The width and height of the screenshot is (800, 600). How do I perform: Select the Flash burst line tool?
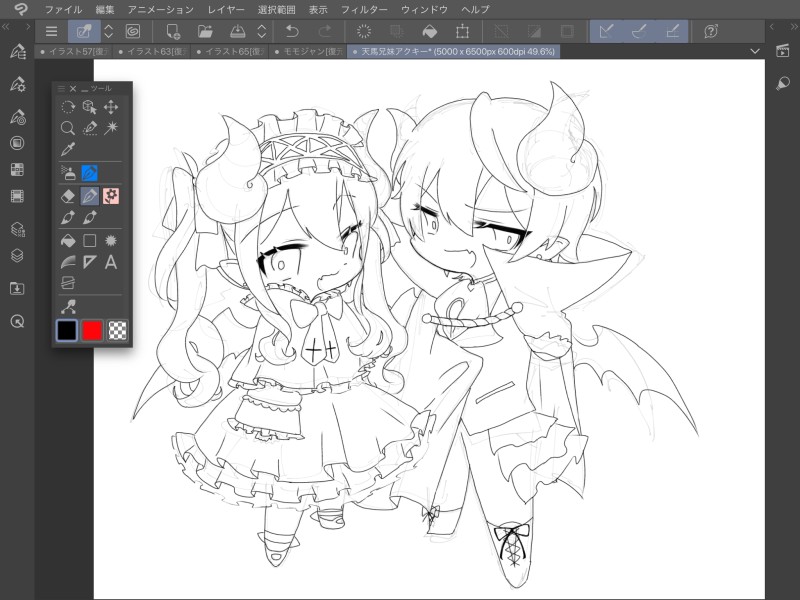coord(111,240)
